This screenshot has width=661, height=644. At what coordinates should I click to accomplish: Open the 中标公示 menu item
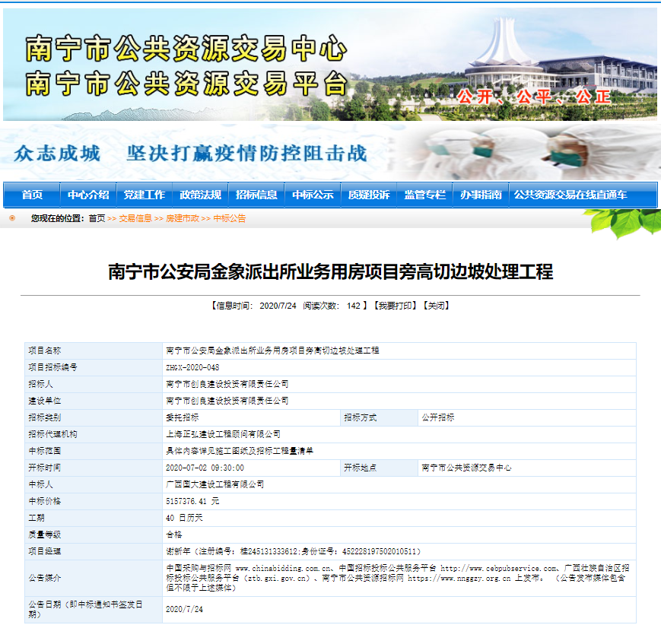pyautogui.click(x=313, y=195)
